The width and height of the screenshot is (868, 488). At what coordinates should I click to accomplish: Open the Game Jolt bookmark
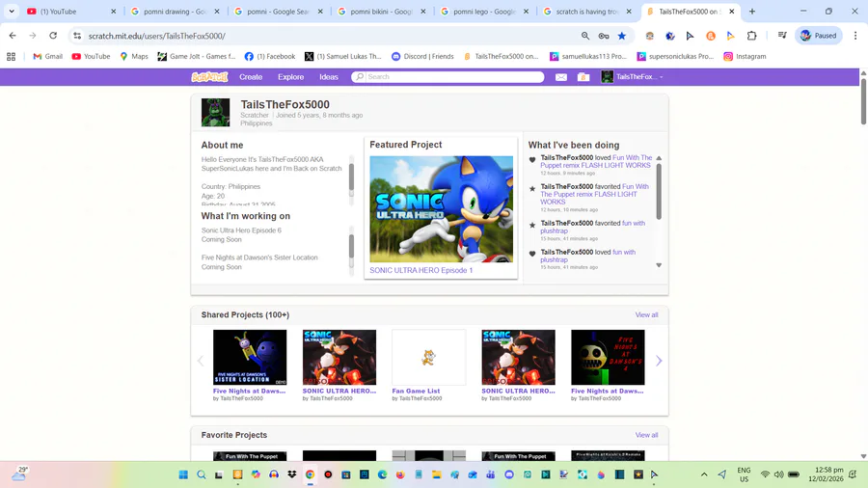[x=197, y=56]
